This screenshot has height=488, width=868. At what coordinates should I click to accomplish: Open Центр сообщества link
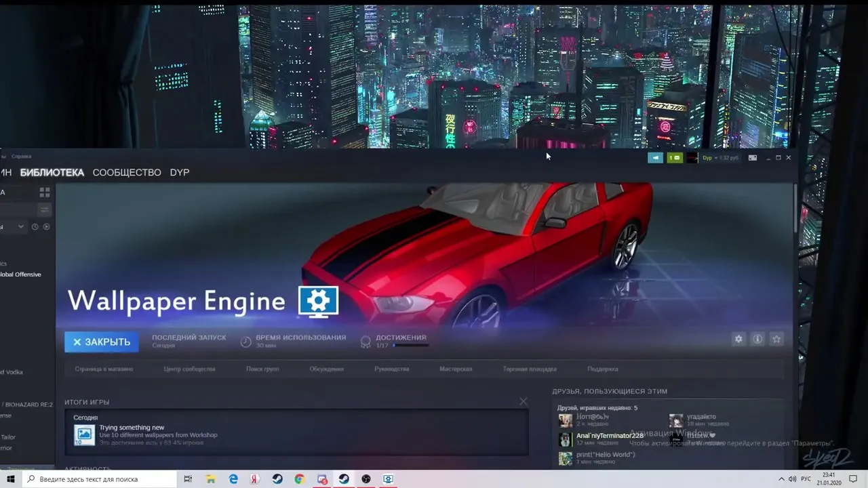coord(189,369)
